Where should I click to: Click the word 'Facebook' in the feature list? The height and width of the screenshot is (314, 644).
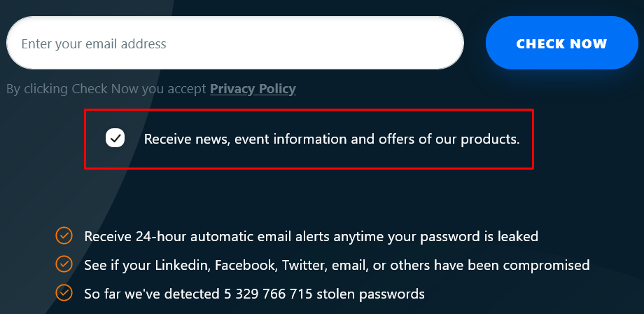(243, 265)
